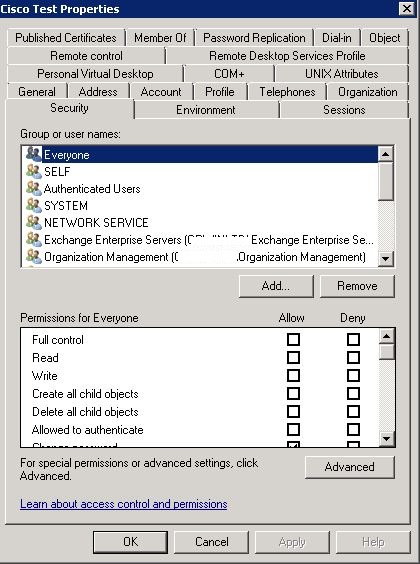Select the Security tab
This screenshot has height=564, width=420.
tap(69, 108)
